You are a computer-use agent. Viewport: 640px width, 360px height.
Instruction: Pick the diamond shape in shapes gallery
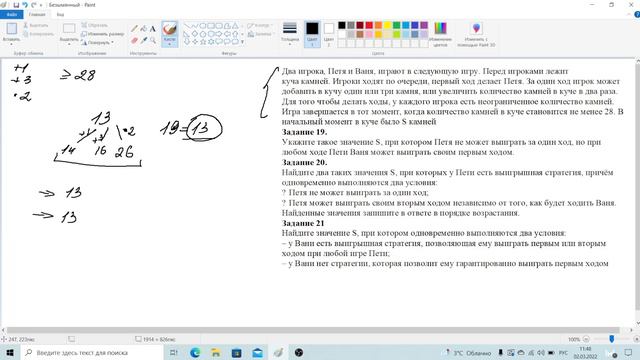(195, 34)
